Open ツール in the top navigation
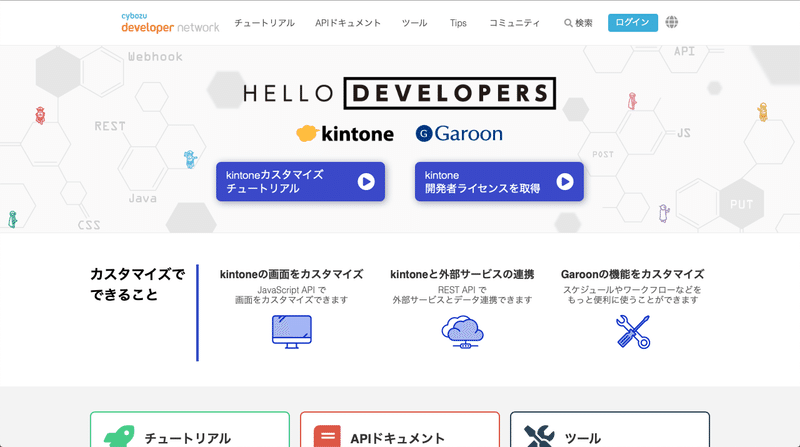The height and width of the screenshot is (447, 800). coord(414,23)
